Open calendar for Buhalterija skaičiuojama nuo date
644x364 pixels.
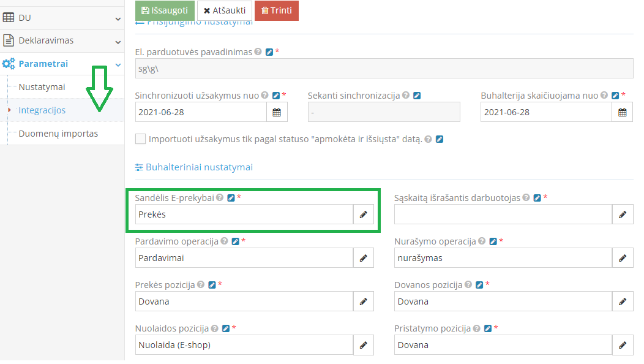623,112
